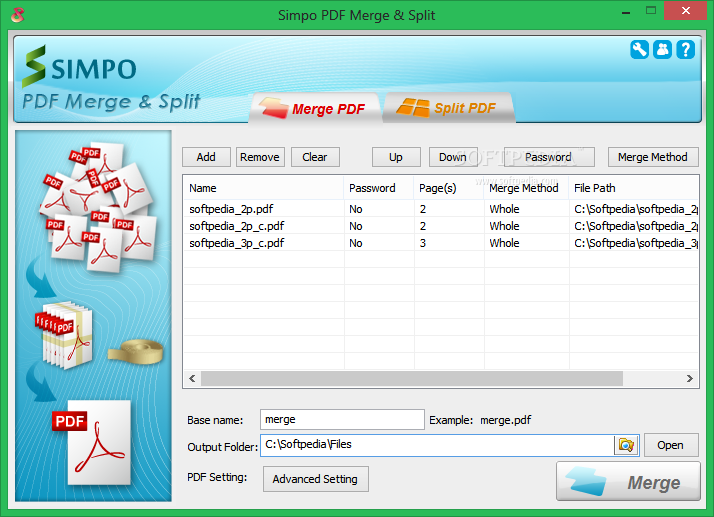Select the softpedia_2p_c.pdf row
The height and width of the screenshot is (517, 714).
(441, 226)
